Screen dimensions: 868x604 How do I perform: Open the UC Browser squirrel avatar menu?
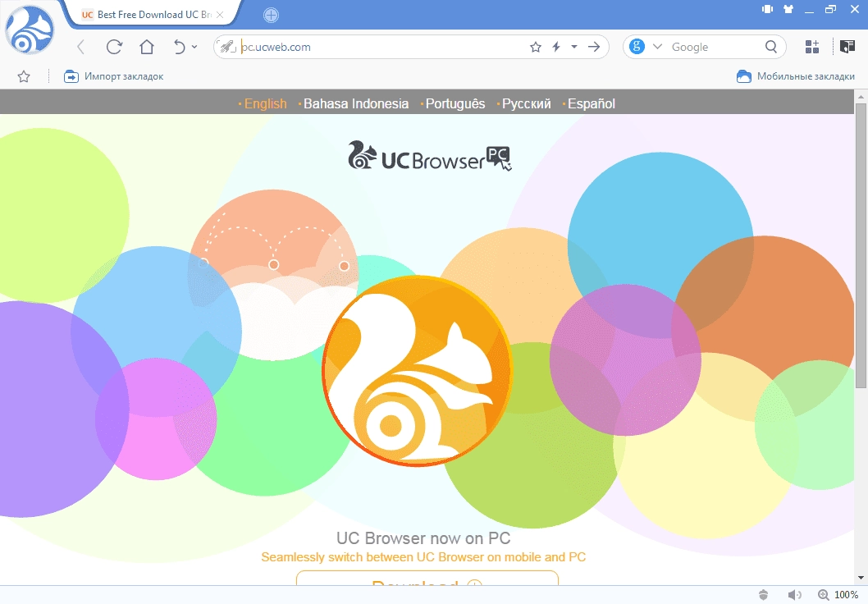tap(30, 30)
